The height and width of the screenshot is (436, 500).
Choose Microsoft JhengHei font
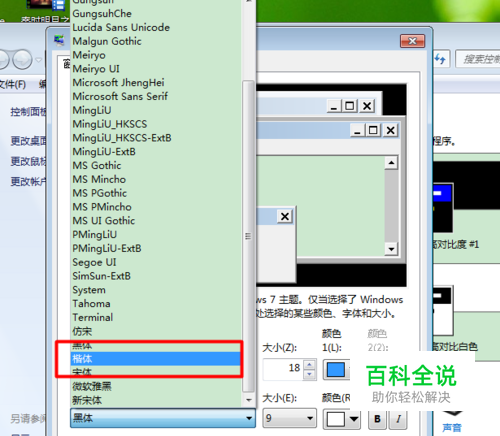[156, 83]
